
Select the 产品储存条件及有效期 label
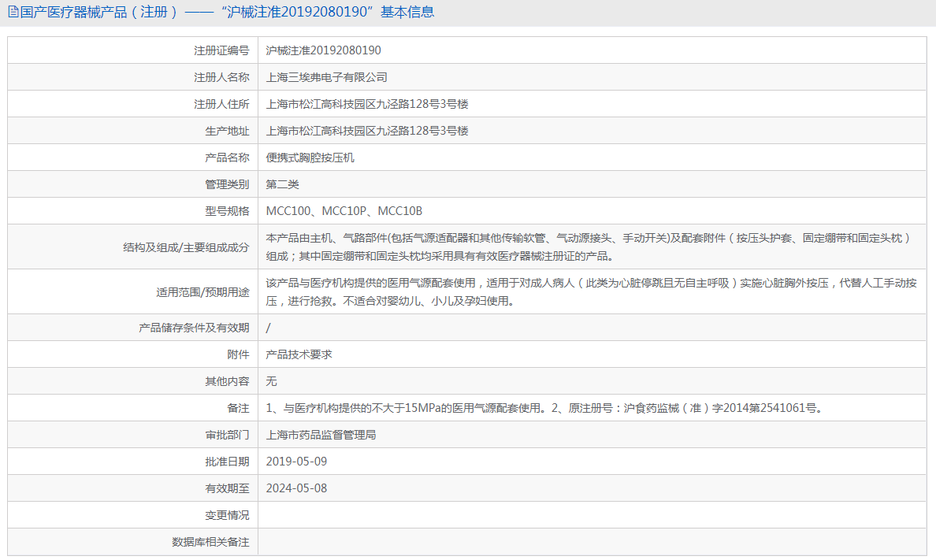click(x=194, y=328)
